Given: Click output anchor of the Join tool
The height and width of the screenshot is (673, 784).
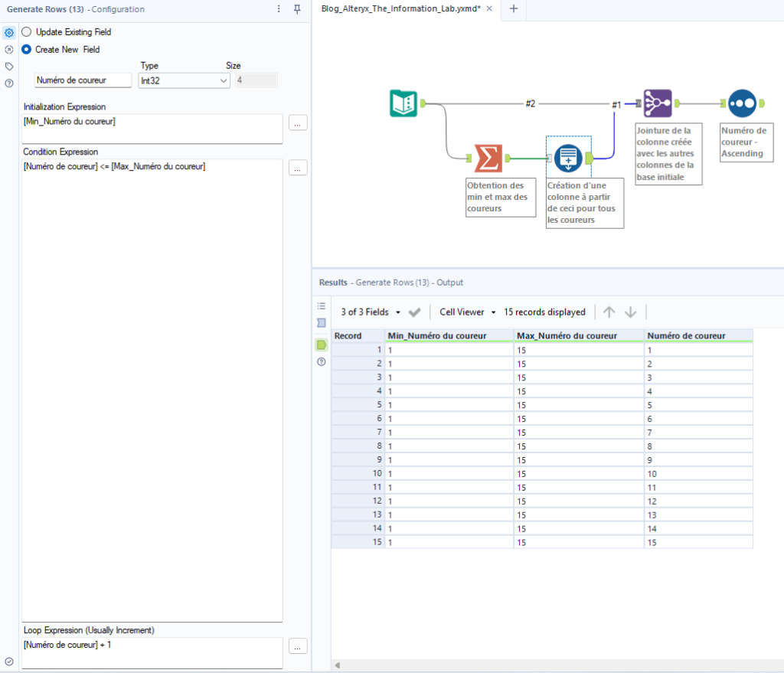Looking at the screenshot, I should [x=677, y=103].
